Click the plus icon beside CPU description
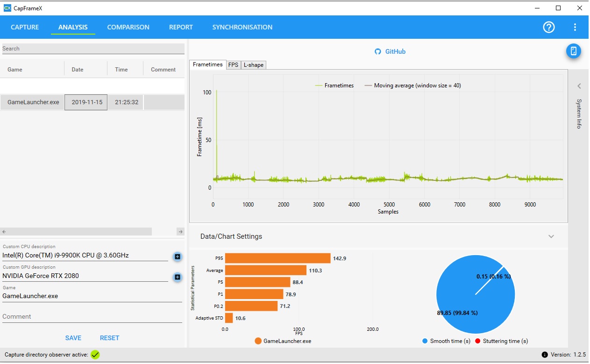Screen dimensions: 590x364 point(178,257)
